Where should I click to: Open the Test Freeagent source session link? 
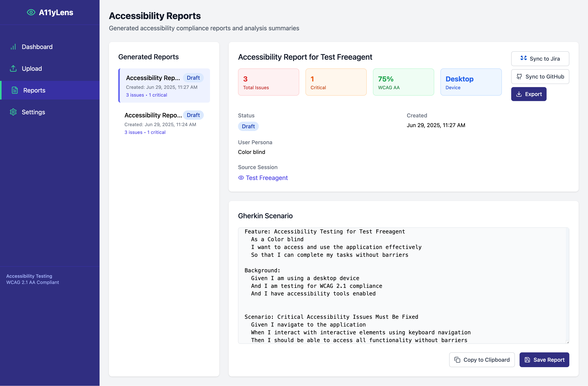[x=267, y=178]
